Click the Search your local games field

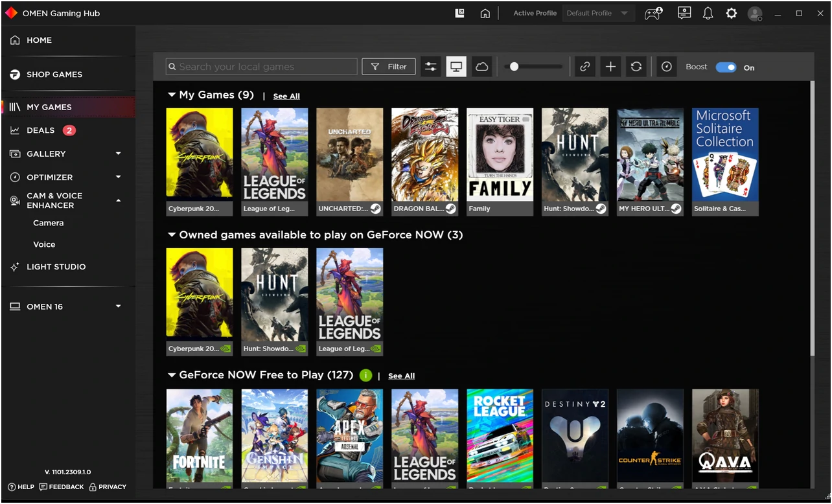262,67
